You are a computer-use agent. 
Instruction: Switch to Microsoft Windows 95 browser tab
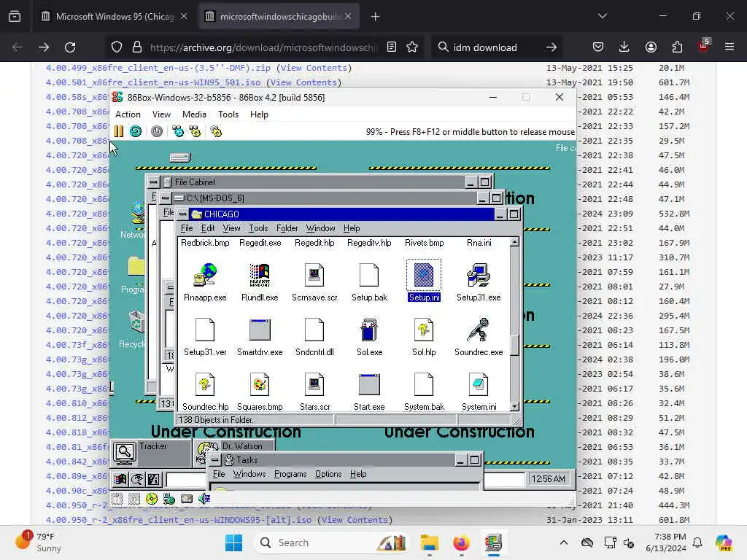[x=115, y=16]
